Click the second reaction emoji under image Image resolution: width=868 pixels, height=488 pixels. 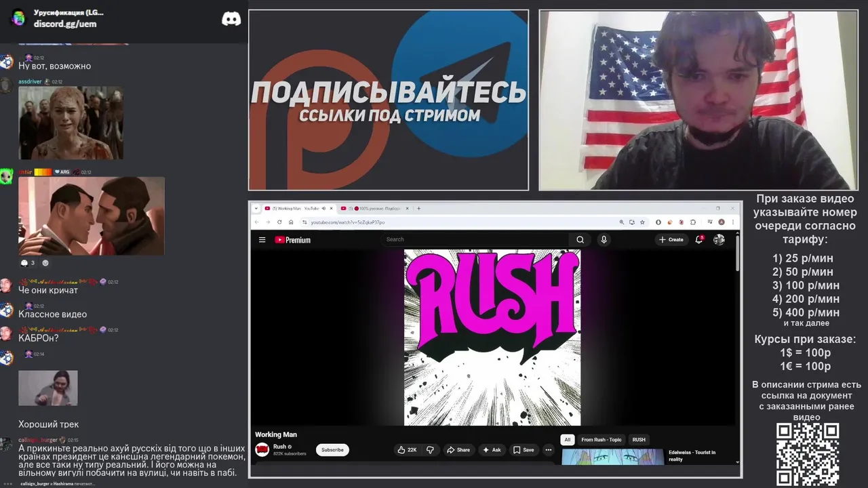(45, 263)
